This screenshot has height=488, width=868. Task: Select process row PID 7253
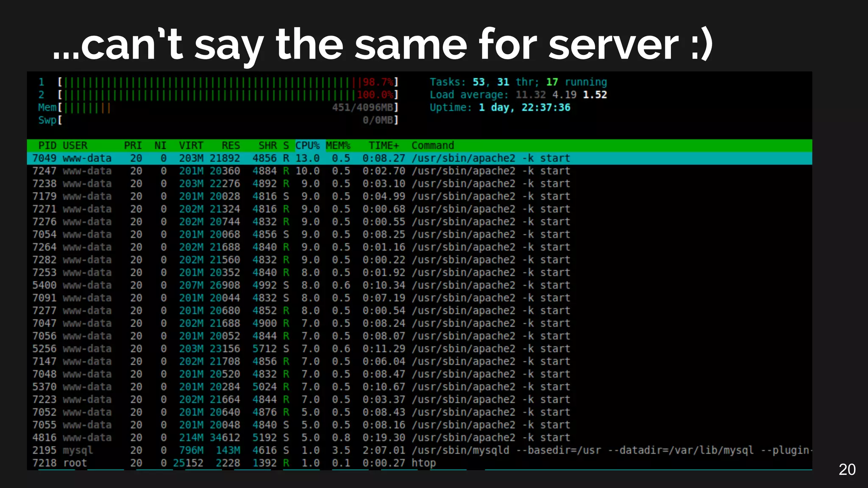(420, 273)
